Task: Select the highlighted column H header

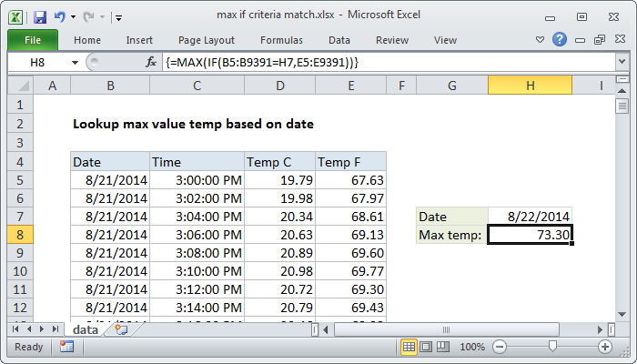Action: pos(531,86)
